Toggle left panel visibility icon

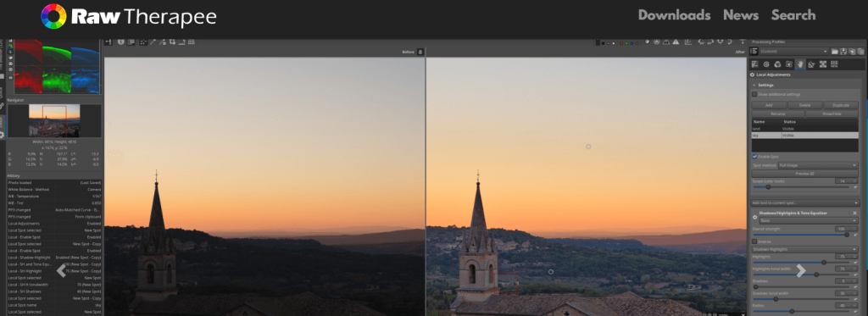click(108, 42)
